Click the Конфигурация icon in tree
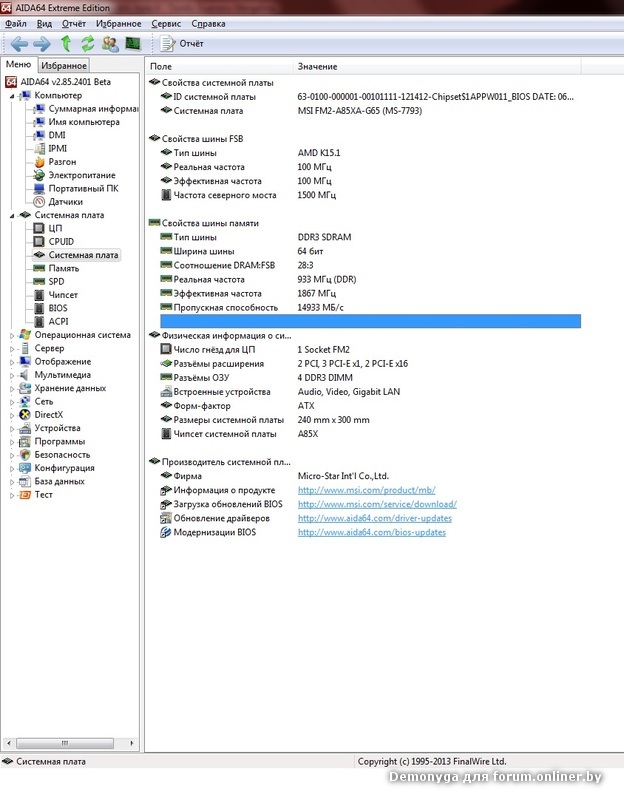624x800 pixels. 25,468
